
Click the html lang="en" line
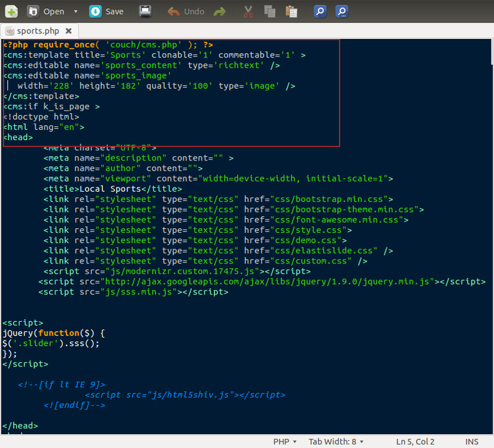44,127
